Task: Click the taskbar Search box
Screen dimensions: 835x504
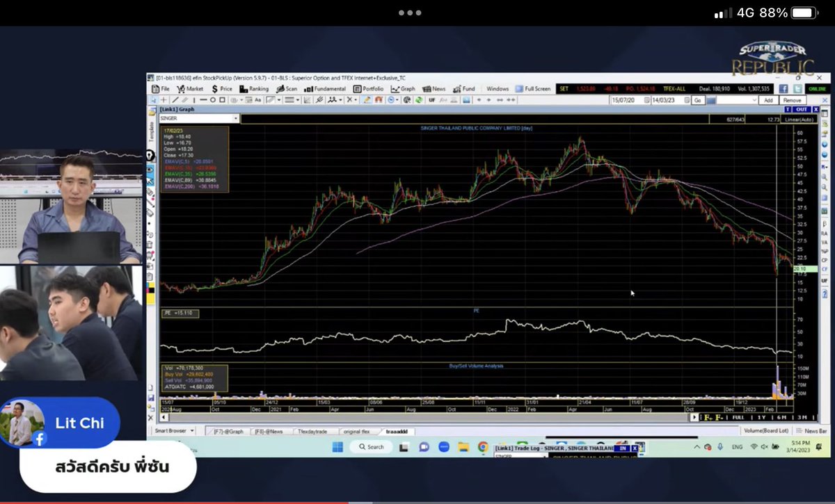Action: (371, 448)
